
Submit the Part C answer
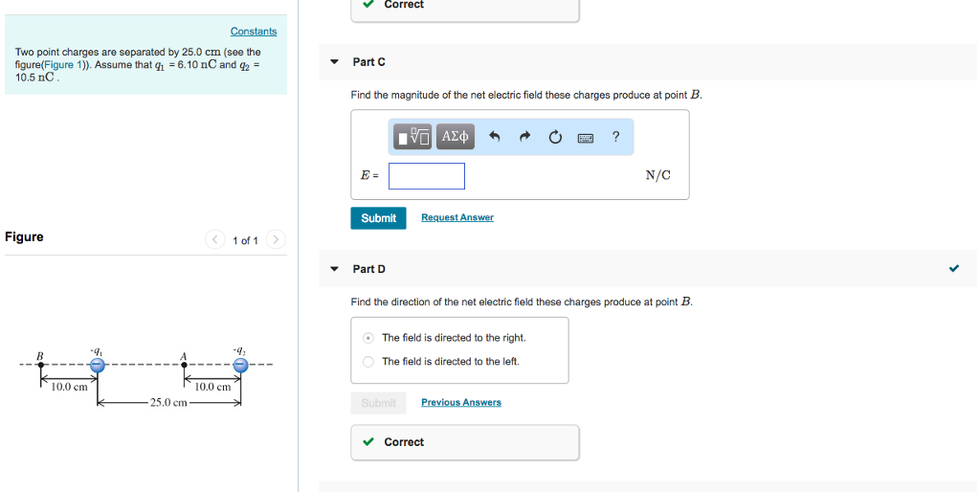click(x=378, y=218)
